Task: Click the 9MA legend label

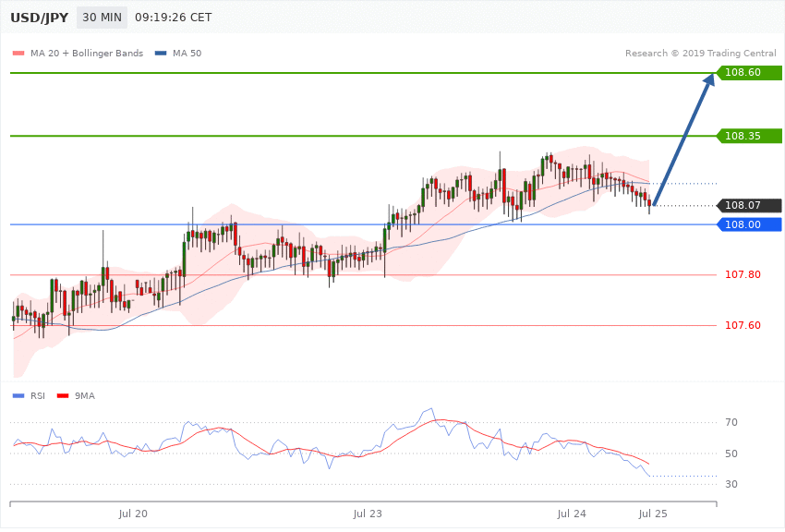Action: (x=85, y=396)
